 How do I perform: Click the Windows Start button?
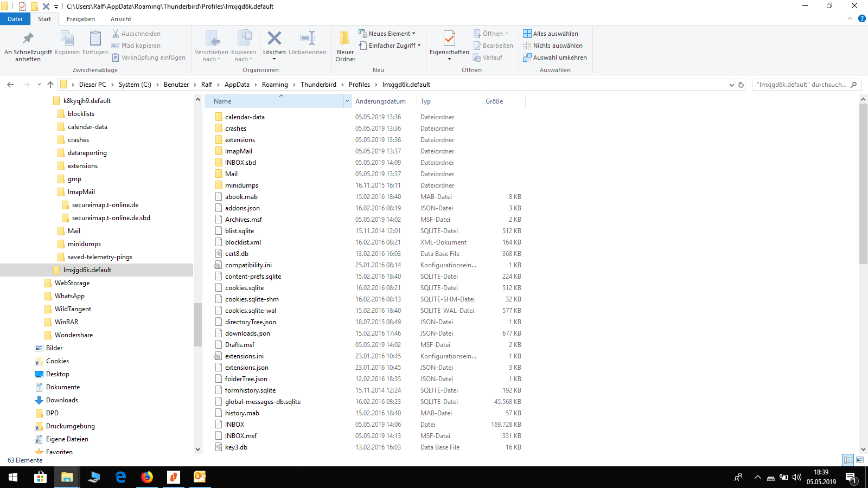(x=13, y=477)
